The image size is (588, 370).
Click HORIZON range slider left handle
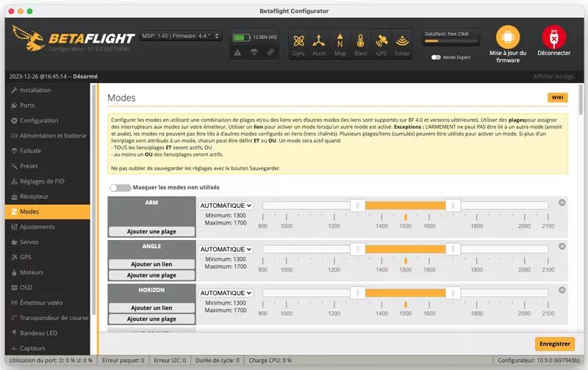point(358,293)
